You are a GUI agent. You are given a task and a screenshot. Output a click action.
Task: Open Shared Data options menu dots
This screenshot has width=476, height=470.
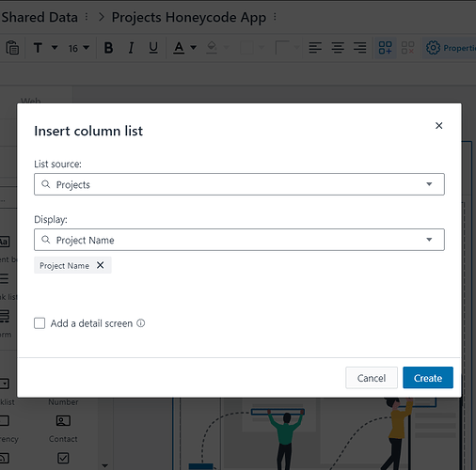pyautogui.click(x=87, y=17)
